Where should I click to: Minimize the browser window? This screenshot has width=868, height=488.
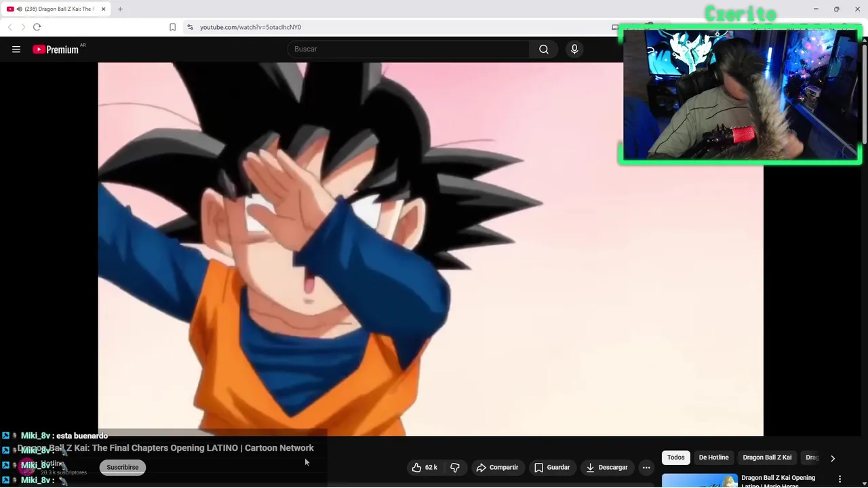pyautogui.click(x=816, y=9)
